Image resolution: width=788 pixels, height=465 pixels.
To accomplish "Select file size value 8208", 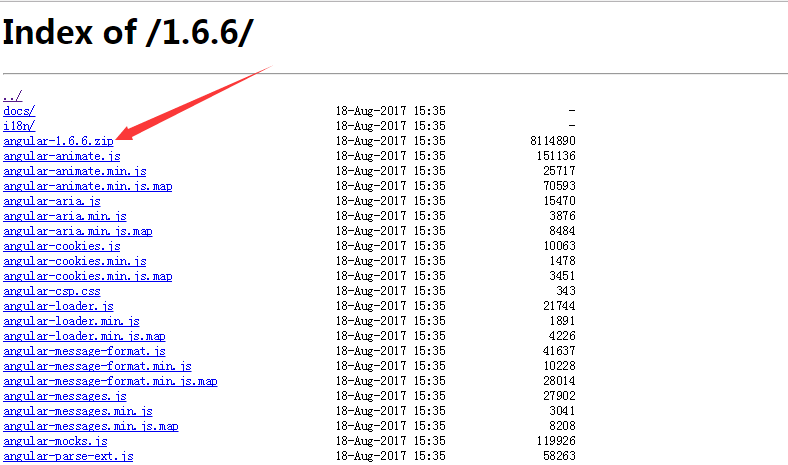I will (x=562, y=426).
